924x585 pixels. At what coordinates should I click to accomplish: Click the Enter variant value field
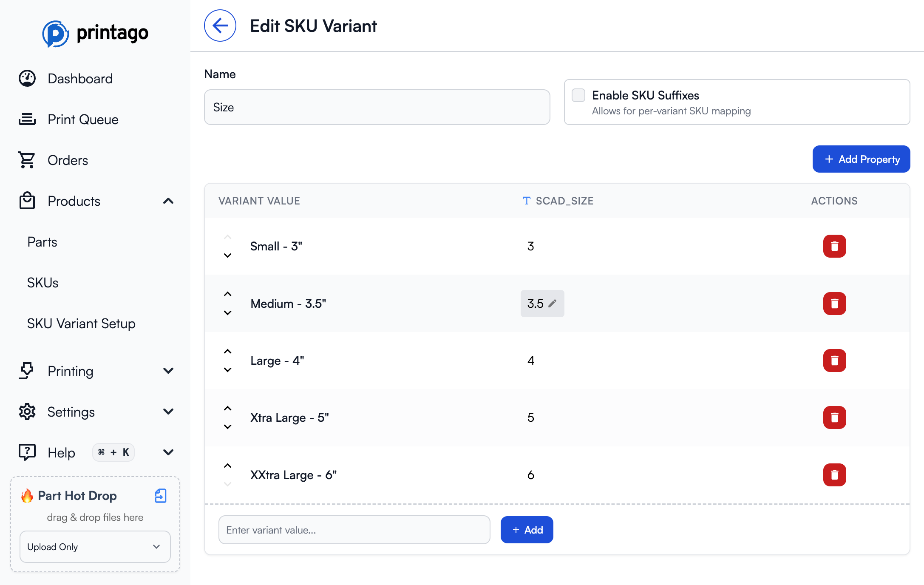354,530
